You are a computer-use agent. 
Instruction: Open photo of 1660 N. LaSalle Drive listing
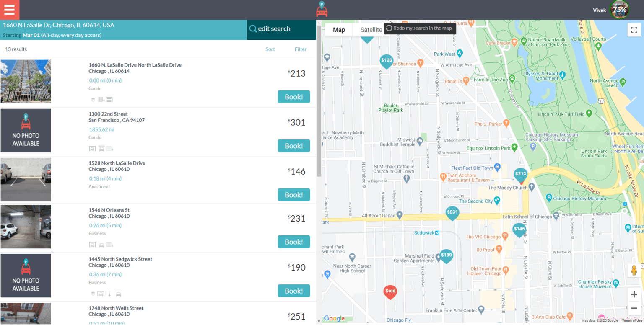pos(26,81)
